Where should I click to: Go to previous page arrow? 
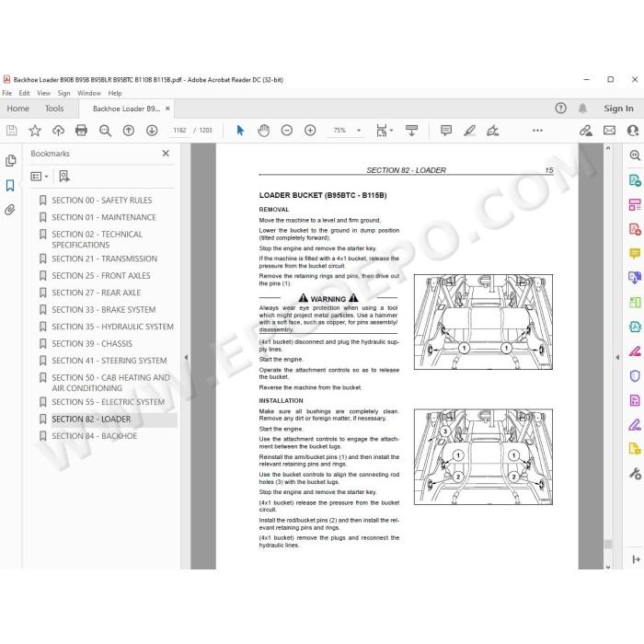pyautogui.click(x=129, y=131)
